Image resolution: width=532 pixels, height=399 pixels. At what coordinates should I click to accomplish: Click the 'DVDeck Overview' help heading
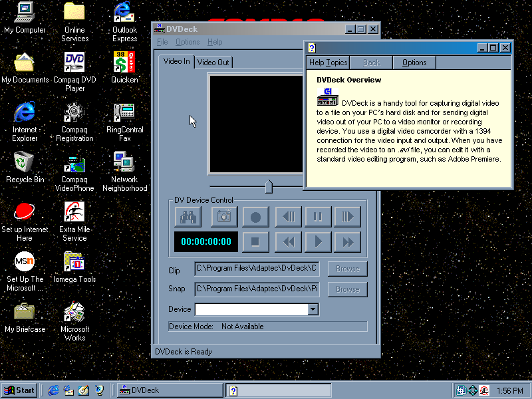(348, 80)
